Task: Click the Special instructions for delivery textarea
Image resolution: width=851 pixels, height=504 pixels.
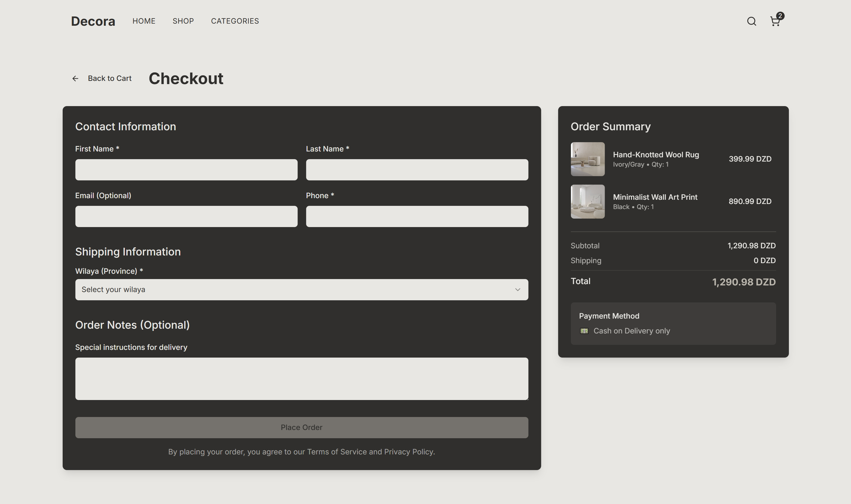Action: (302, 378)
